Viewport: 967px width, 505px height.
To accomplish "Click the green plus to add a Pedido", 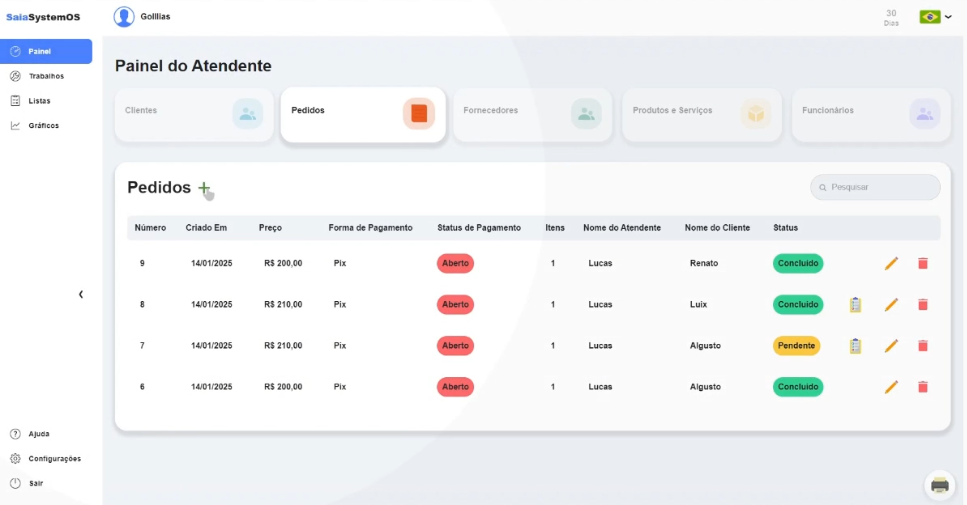I will [x=204, y=188].
